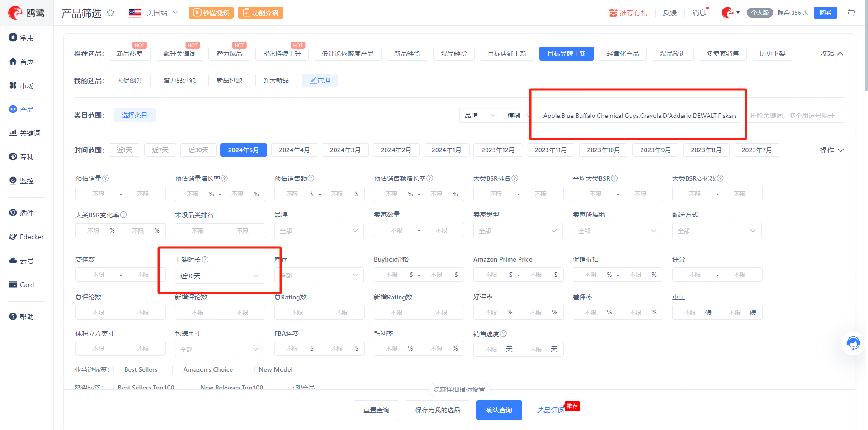Expand the 操作 menu
This screenshot has width=868, height=430.
(x=832, y=150)
